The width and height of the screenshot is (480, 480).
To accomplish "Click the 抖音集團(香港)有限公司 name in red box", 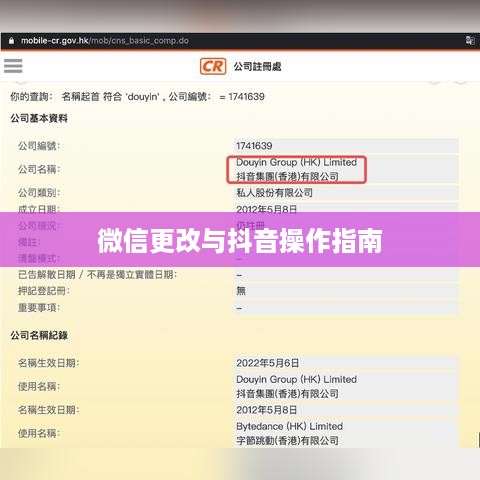I will click(x=287, y=176).
